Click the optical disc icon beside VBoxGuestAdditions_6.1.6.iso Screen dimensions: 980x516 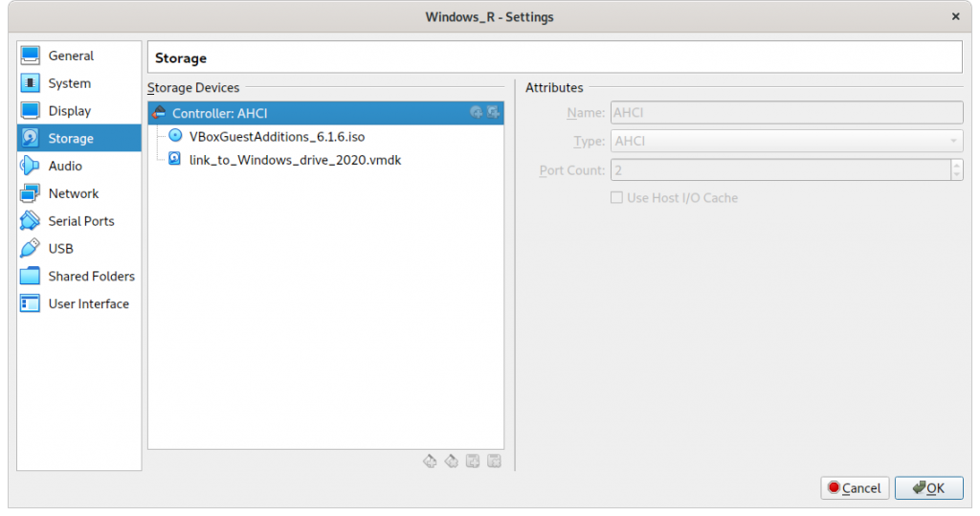(x=176, y=136)
